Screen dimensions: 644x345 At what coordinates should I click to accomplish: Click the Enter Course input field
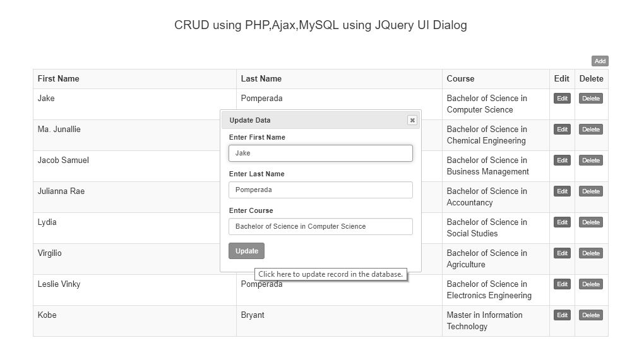pos(320,227)
